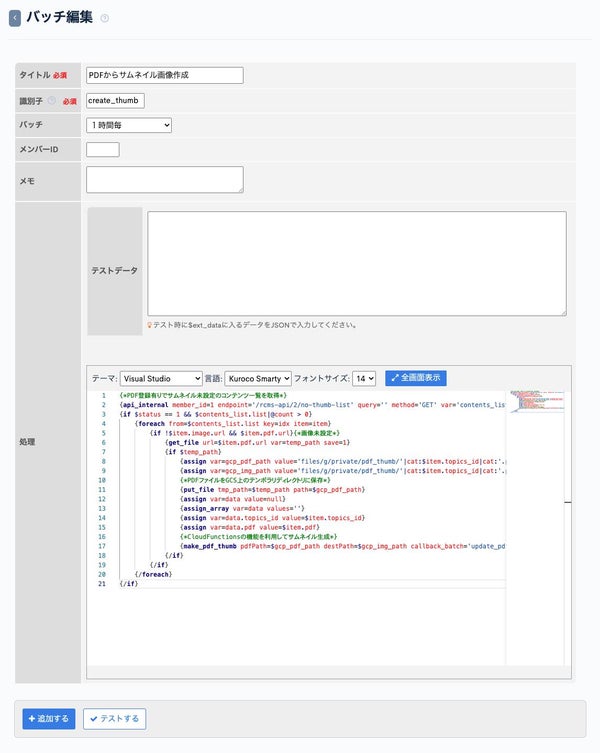Screen dimensions: 600x753
Task: Click the {if $temp_path} code line
Action: (x=193, y=452)
